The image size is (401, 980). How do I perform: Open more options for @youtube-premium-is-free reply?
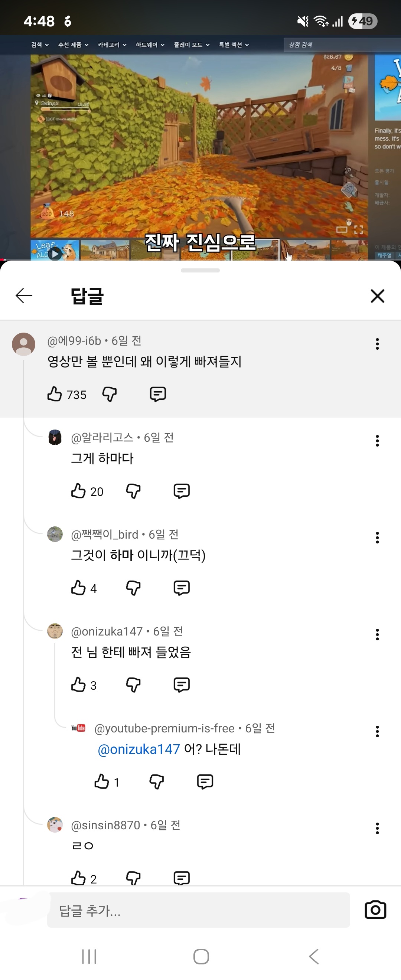pos(377,731)
